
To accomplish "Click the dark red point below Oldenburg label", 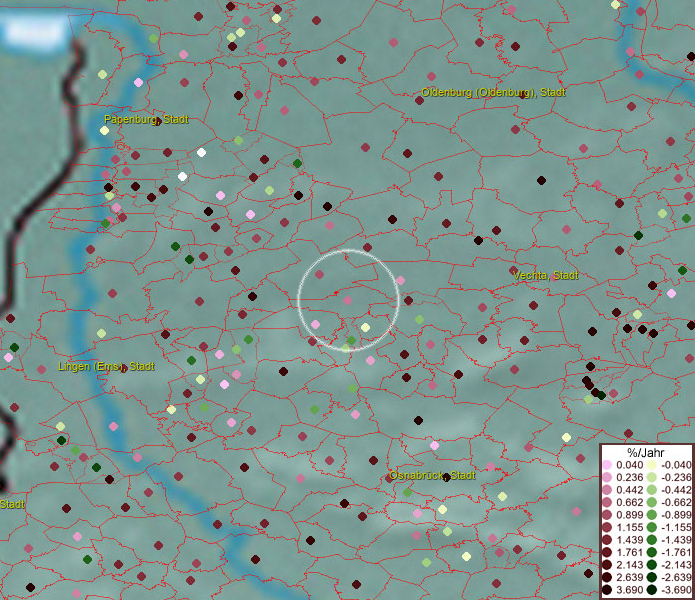I will tap(419, 100).
